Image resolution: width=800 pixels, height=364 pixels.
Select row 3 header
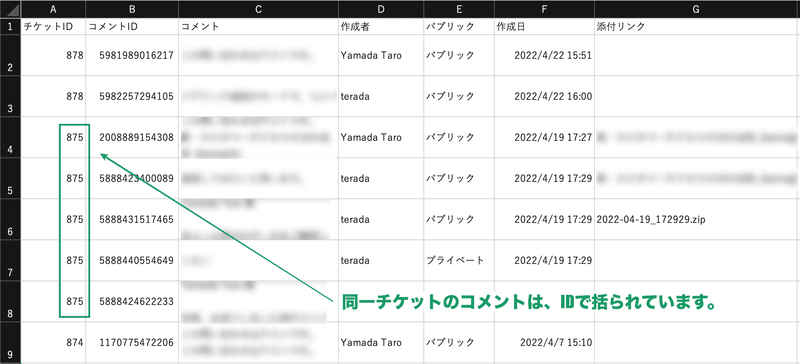pyautogui.click(x=10, y=96)
